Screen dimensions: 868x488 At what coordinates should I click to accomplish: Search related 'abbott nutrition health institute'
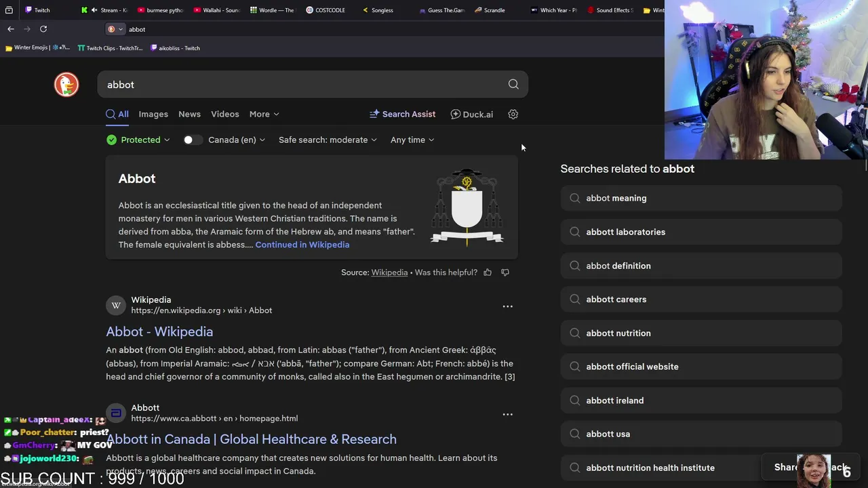pos(701,468)
